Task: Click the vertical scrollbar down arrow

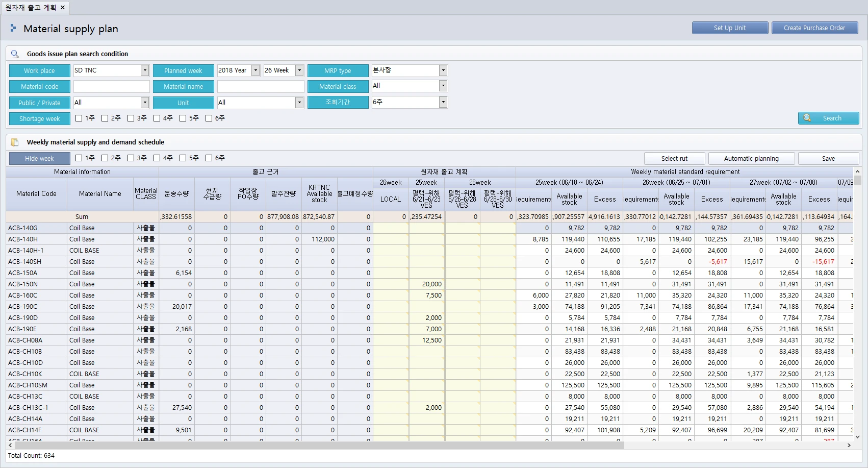Action: pos(857,437)
